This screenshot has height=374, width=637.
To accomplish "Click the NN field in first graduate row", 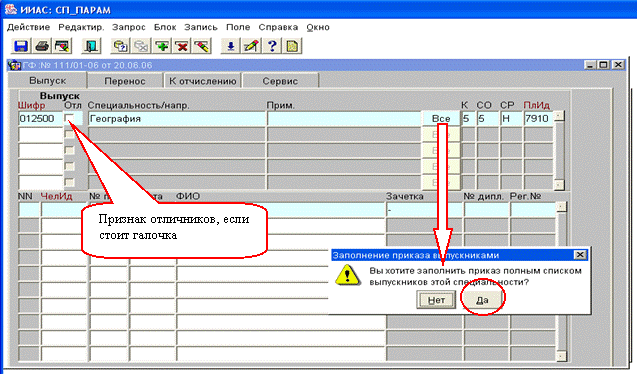I will point(28,210).
